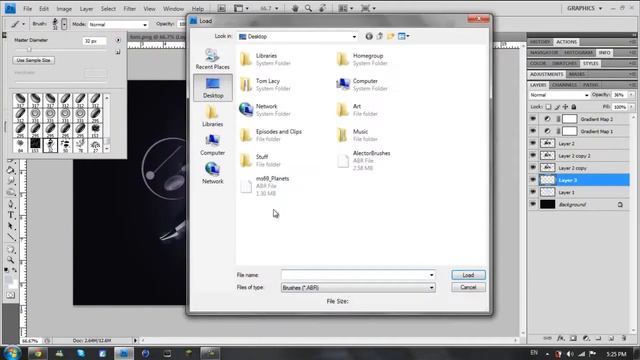The width and height of the screenshot is (640, 360).
Task: Open the Art file folder
Action: point(358,110)
